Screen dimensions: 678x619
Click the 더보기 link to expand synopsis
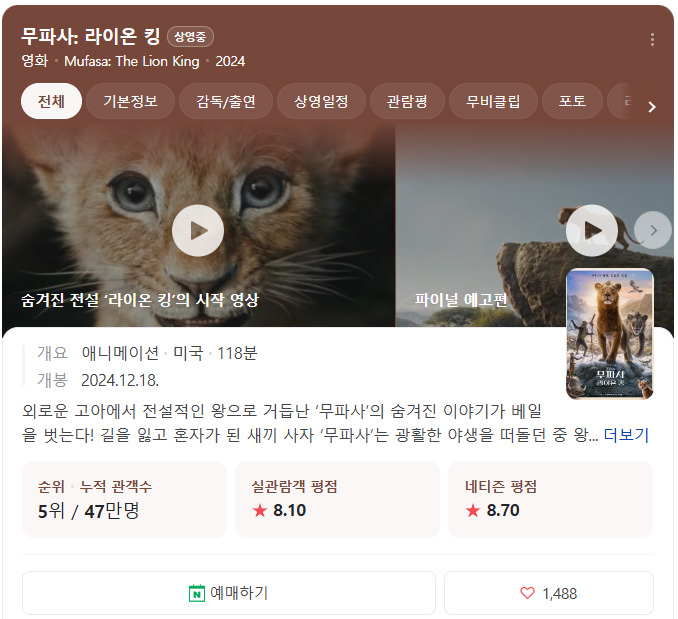pyautogui.click(x=626, y=435)
